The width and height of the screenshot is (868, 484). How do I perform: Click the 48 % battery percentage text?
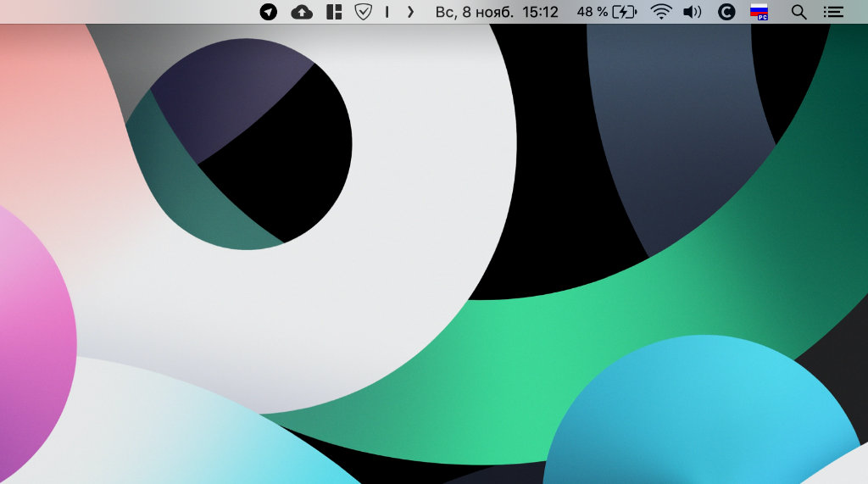click(592, 12)
